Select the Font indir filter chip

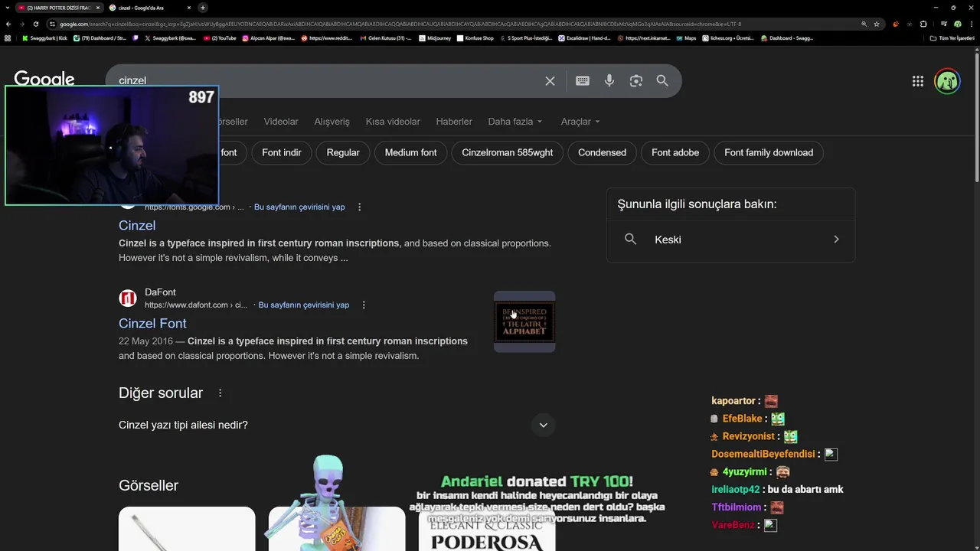tap(282, 152)
